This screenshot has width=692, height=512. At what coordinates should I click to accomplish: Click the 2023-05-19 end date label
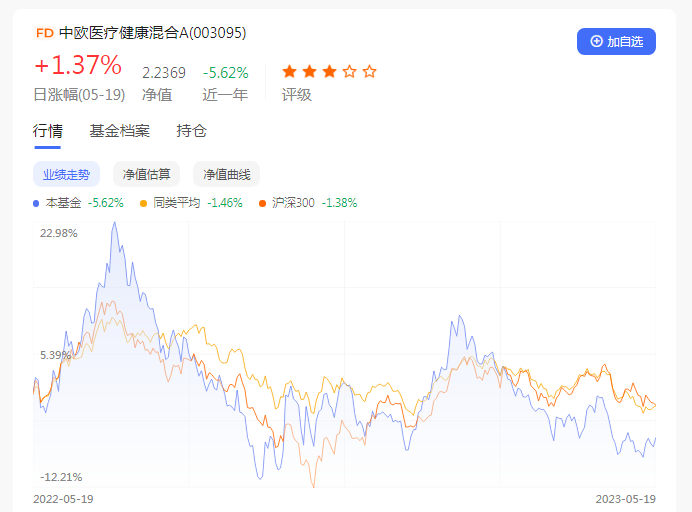tap(625, 498)
